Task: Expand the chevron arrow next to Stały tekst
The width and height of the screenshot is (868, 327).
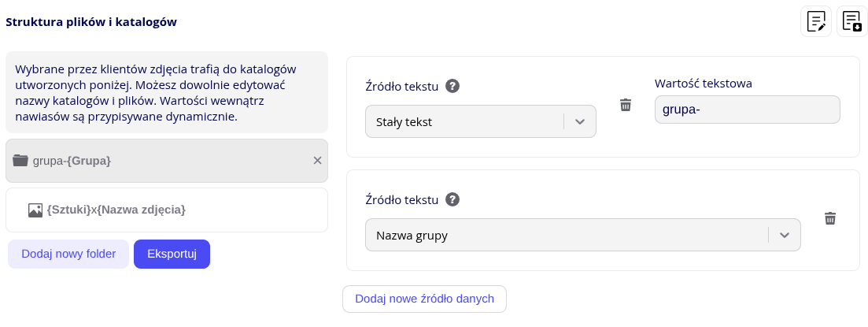Action: 580,122
